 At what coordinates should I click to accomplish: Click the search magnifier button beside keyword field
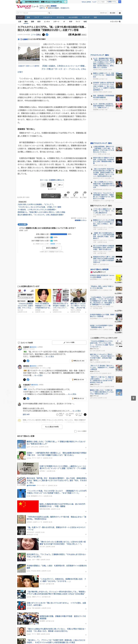pyautogui.click(x=49, y=13)
